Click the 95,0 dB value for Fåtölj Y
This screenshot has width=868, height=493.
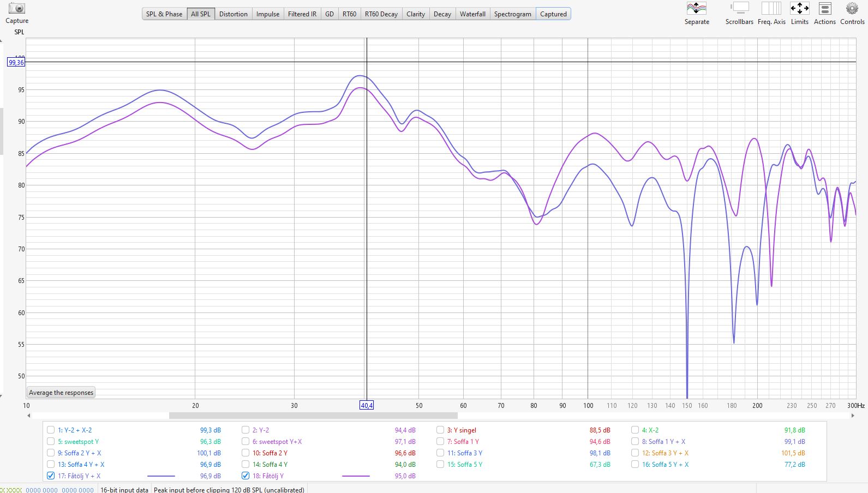[405, 476]
